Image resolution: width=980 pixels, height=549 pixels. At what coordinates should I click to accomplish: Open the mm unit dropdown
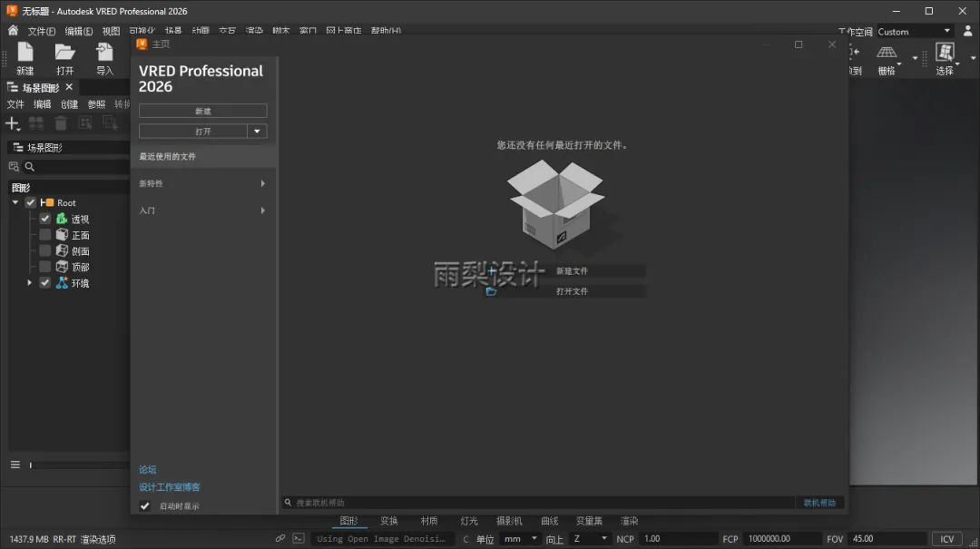pos(520,538)
